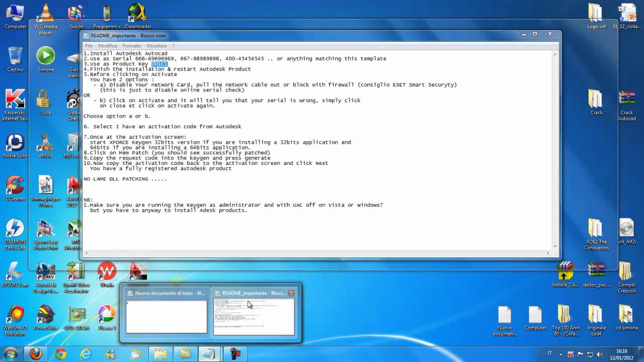Click the IT language indicator in taskbar

pyautogui.click(x=549, y=353)
